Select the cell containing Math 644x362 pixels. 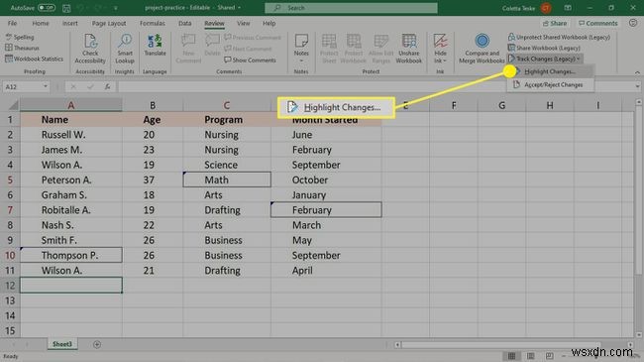227,180
